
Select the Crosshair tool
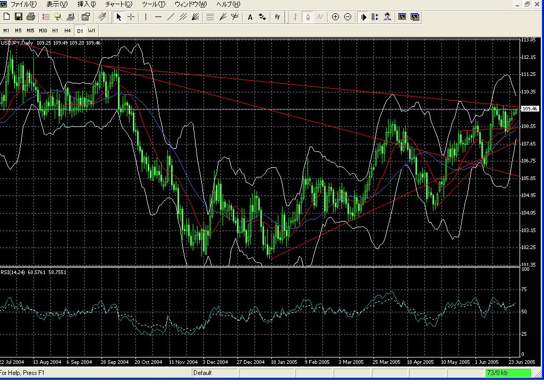click(x=131, y=17)
